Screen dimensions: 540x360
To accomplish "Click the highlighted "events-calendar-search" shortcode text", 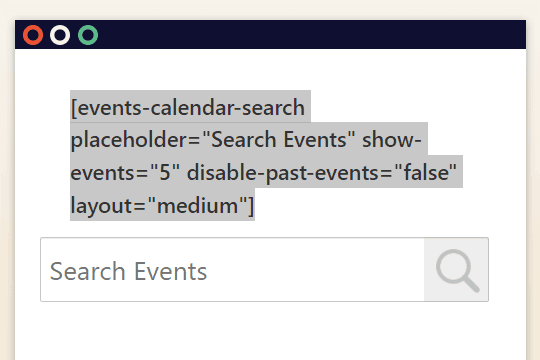I will tap(191, 107).
